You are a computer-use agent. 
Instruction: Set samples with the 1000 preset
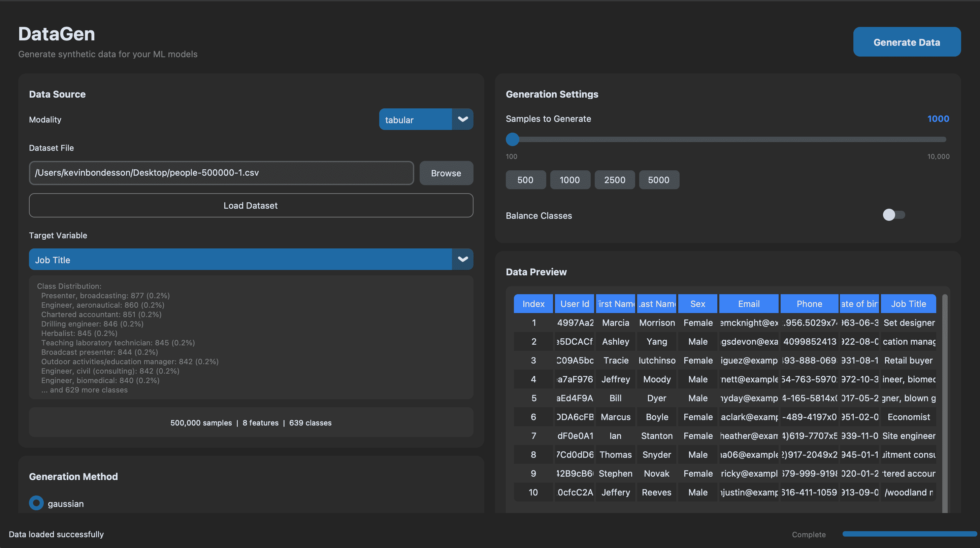[x=569, y=180]
